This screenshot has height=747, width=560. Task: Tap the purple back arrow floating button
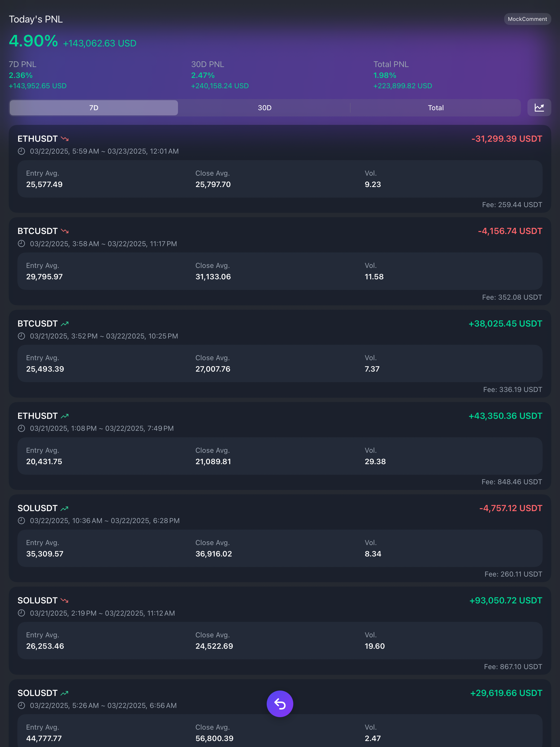(280, 704)
